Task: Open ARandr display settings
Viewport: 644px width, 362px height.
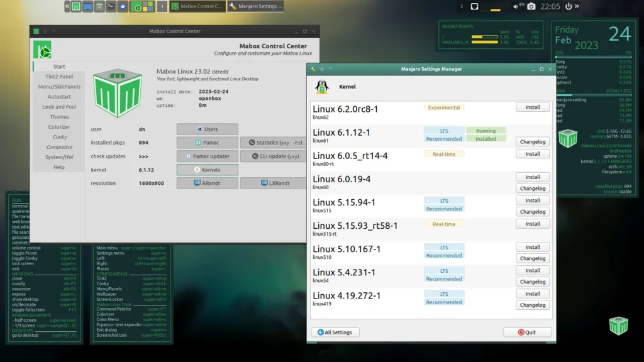Action: pyautogui.click(x=208, y=183)
